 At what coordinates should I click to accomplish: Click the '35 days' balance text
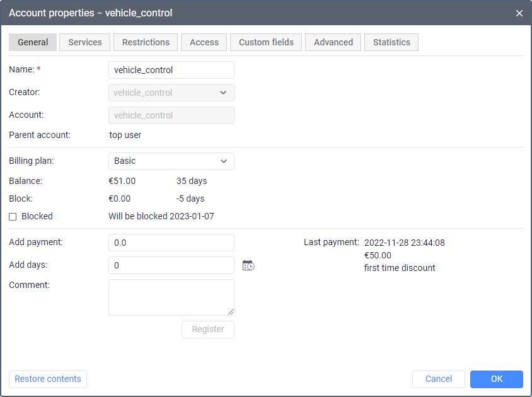click(192, 181)
